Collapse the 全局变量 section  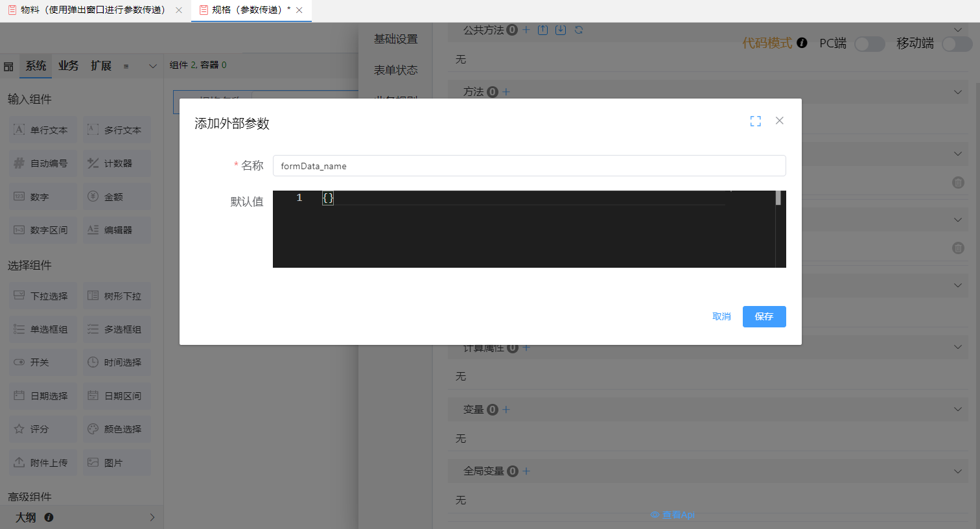tap(957, 471)
